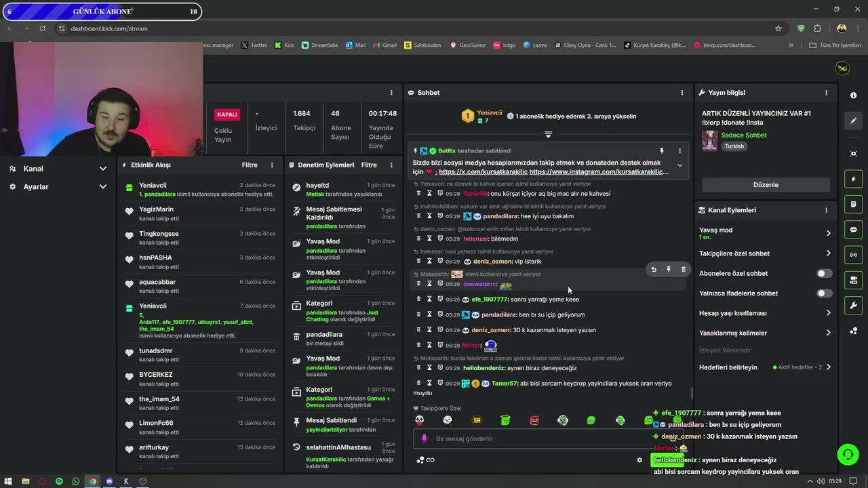The image size is (868, 488).
Task: Pin onewaterrr's message using hover pin icon
Action: pos(669,270)
